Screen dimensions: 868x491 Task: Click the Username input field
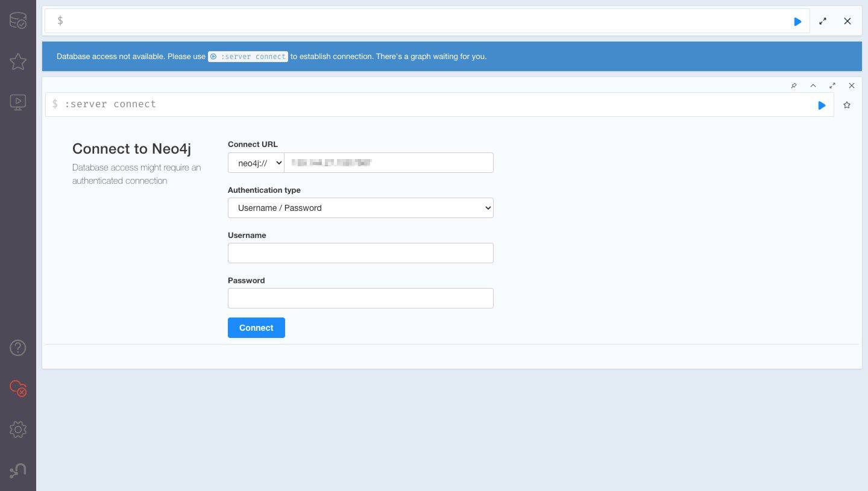click(x=360, y=253)
